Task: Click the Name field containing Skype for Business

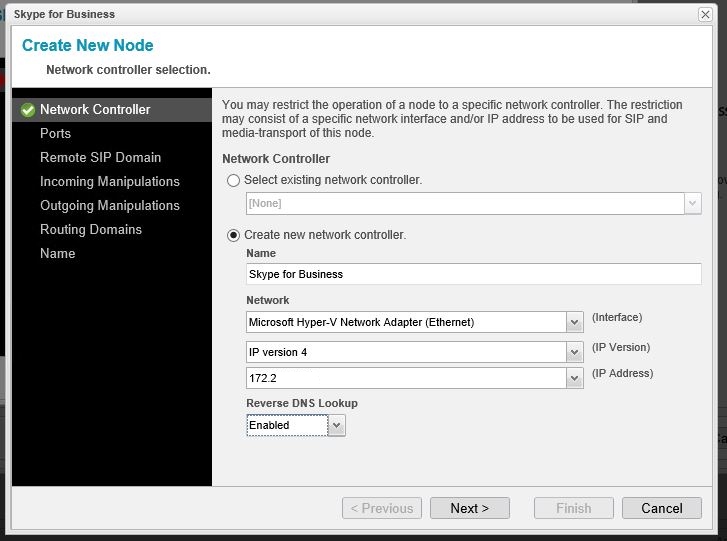Action: [x=473, y=274]
